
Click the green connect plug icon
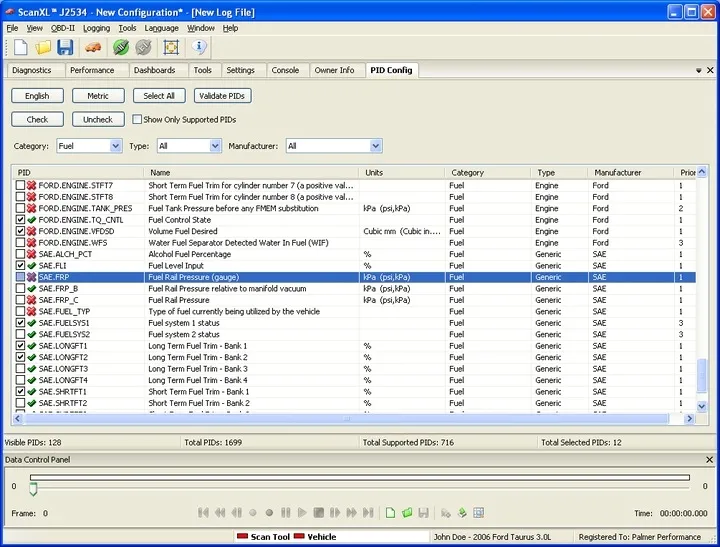tap(121, 47)
